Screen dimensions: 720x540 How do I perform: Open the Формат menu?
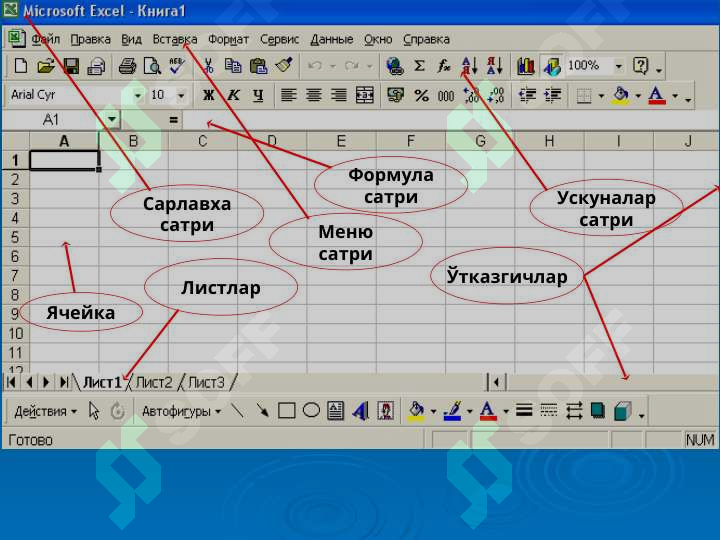[x=228, y=39]
